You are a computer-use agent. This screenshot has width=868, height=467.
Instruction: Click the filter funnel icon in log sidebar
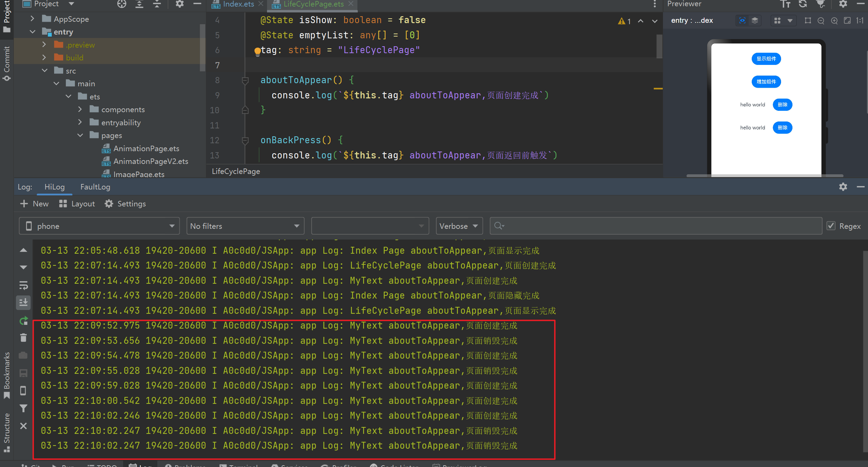tap(23, 408)
